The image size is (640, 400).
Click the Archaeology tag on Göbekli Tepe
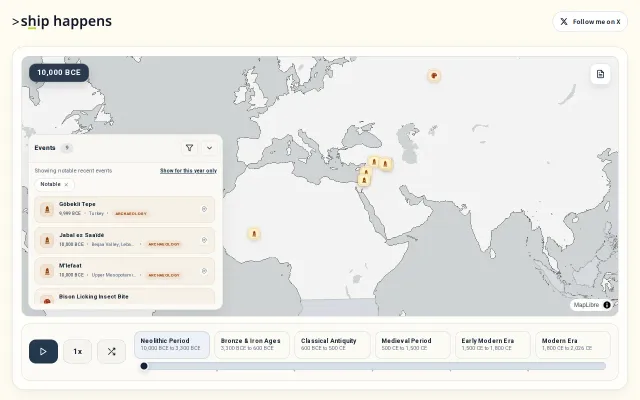pos(131,213)
